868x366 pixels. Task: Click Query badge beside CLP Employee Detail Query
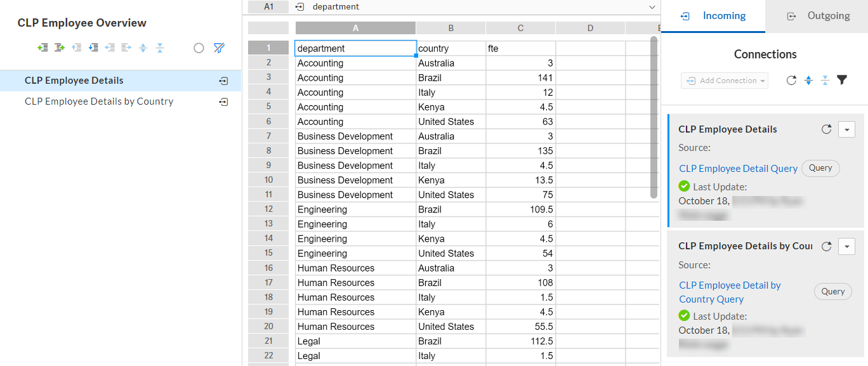(x=820, y=168)
